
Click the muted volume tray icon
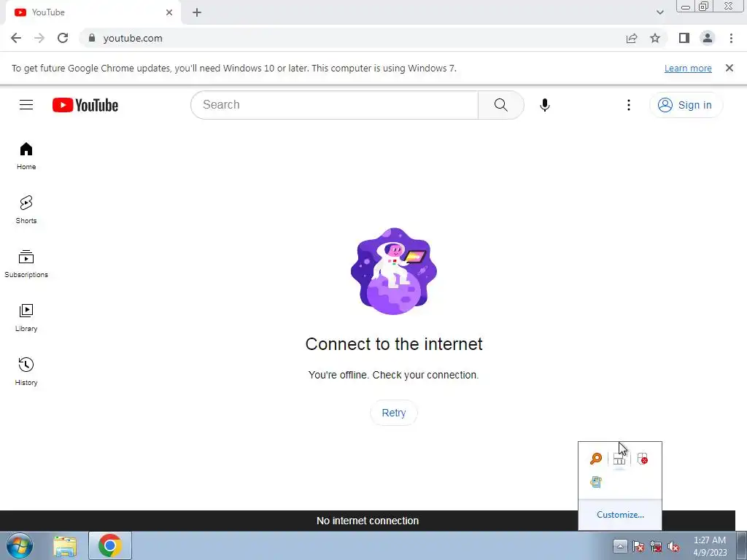673,546
